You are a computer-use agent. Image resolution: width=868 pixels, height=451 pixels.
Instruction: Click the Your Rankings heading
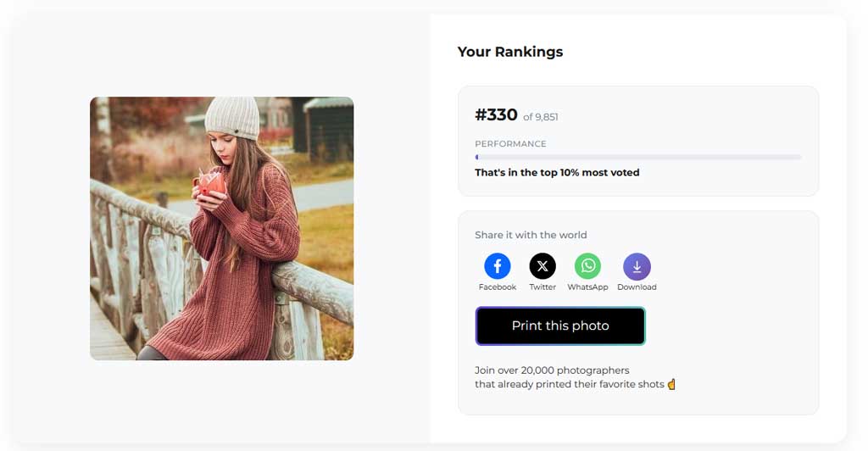point(509,52)
